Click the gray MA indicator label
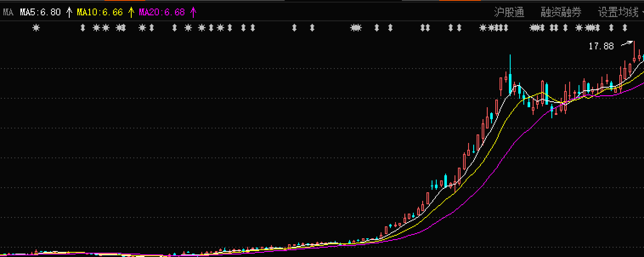This screenshot has height=257, width=644. click(8, 12)
